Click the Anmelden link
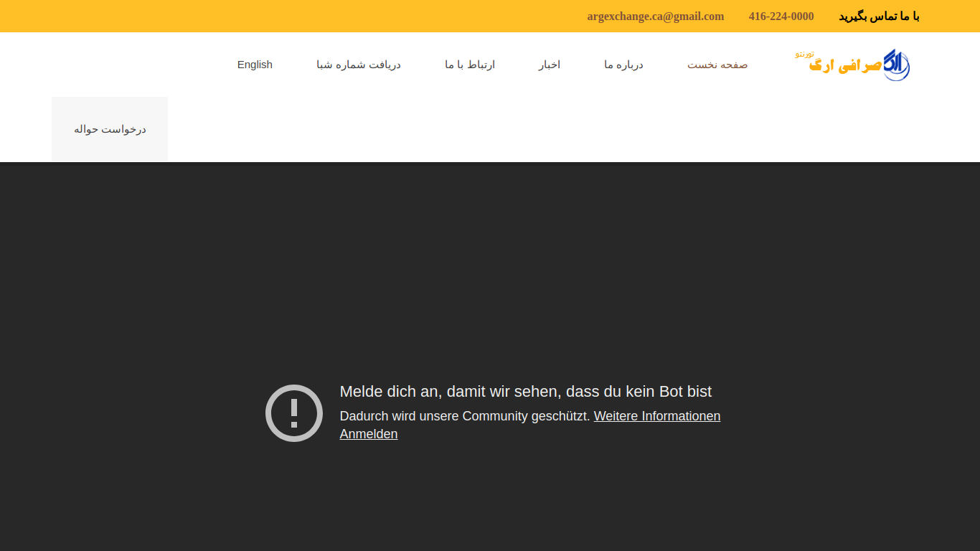The height and width of the screenshot is (551, 980). click(369, 434)
